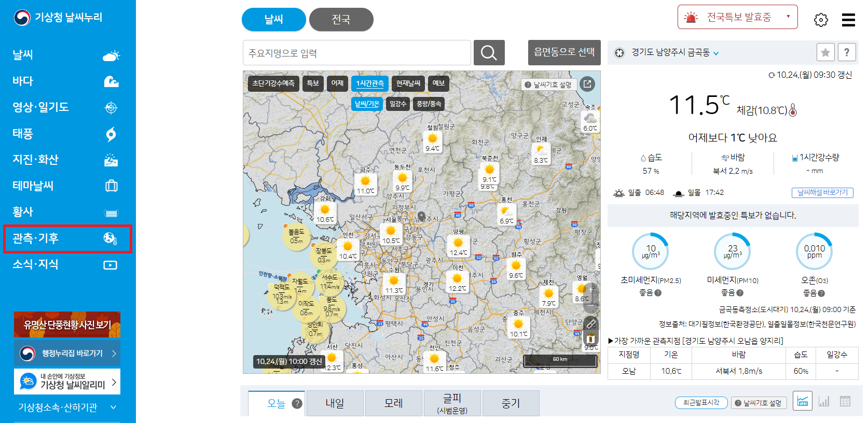Click help icon beside 초미세먼지 좋음

click(x=658, y=293)
